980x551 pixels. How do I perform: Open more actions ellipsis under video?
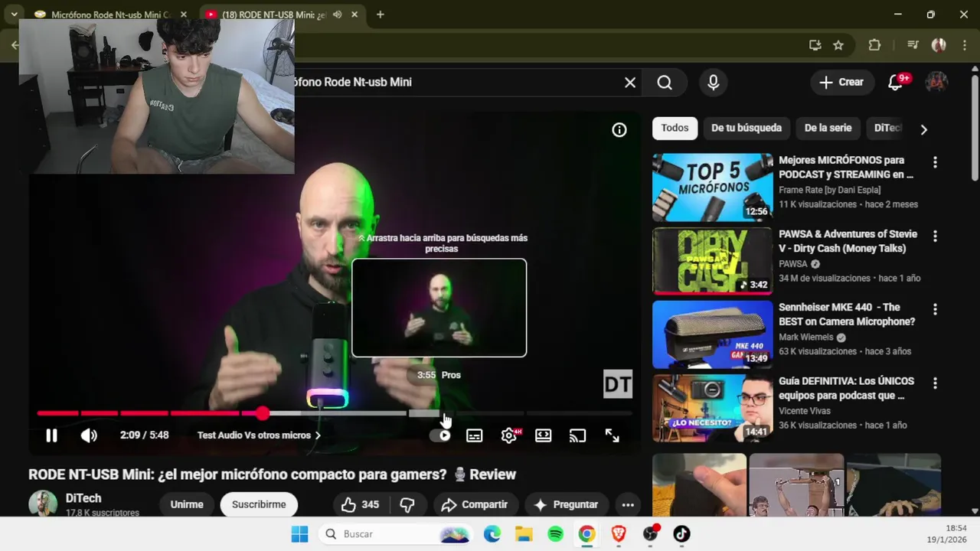(628, 504)
